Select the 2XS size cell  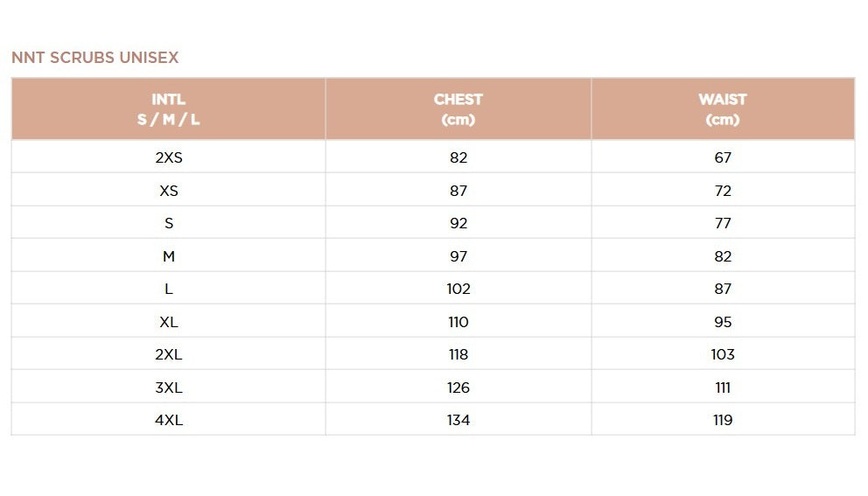tap(169, 157)
